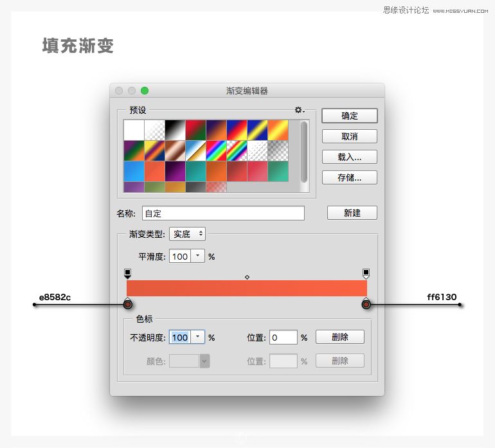The height and width of the screenshot is (448, 495).
Task: Select the copper gradient preset
Action: tap(175, 150)
